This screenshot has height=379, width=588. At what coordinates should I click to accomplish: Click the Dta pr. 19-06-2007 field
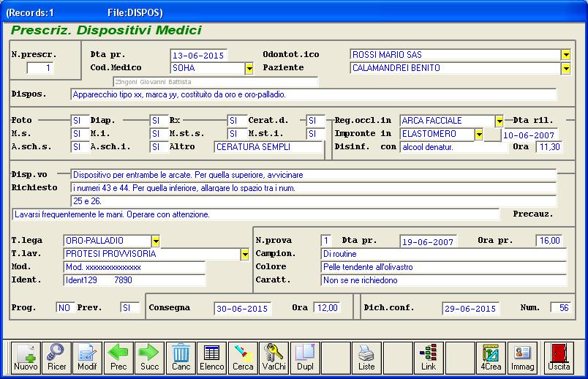[429, 241]
